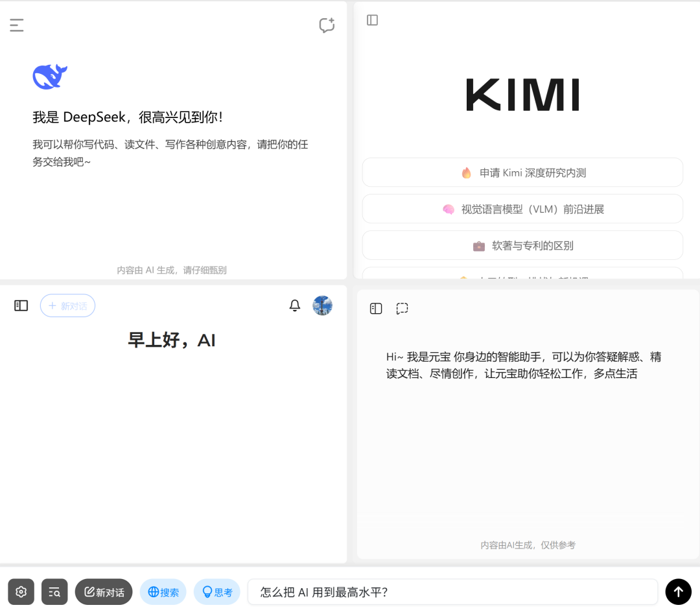Screen dimensions: 700x614
Task: Click the DeepSeek whale logo
Action: [50, 77]
